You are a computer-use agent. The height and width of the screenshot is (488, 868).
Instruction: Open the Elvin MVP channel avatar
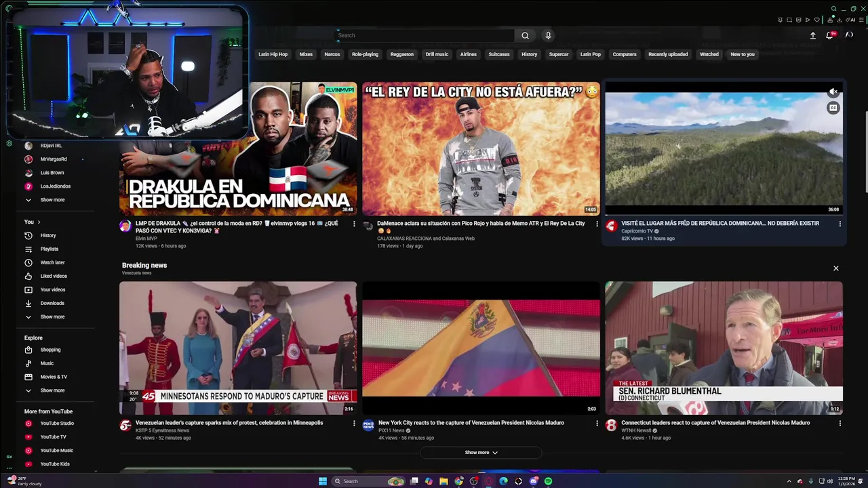pos(125,226)
